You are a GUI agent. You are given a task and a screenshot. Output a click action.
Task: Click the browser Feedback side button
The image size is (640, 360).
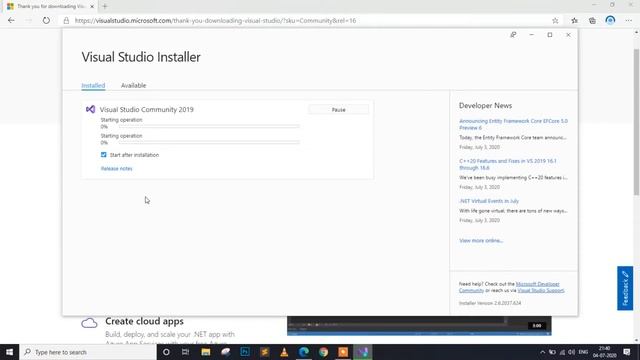[x=625, y=288]
